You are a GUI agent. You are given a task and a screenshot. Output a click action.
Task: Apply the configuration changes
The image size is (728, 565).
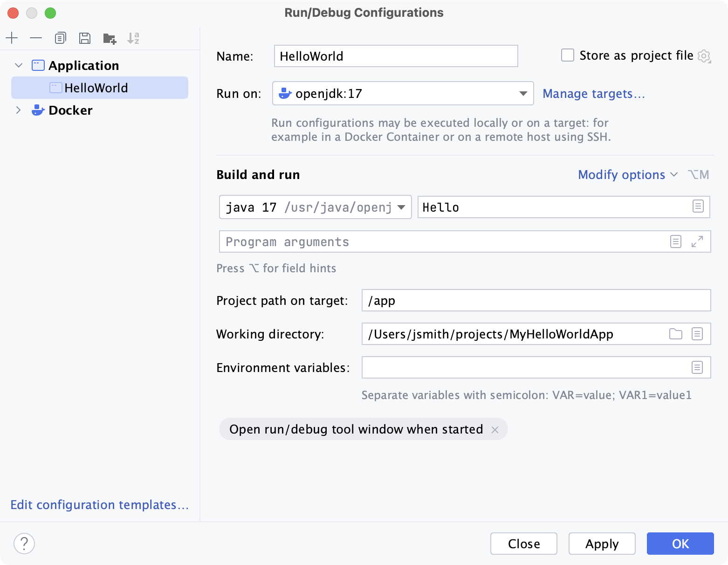pos(602,544)
